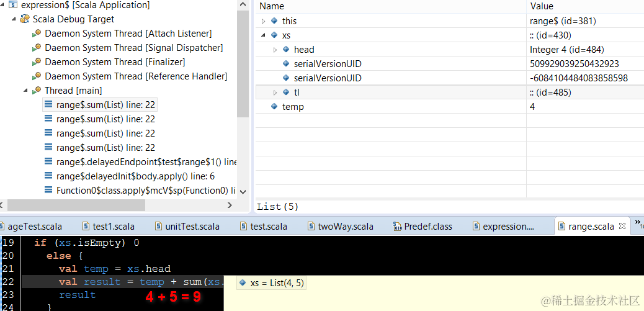Click the Signal Dispatcher thread icon
Image resolution: width=644 pixels, height=311 pixels.
[37, 48]
